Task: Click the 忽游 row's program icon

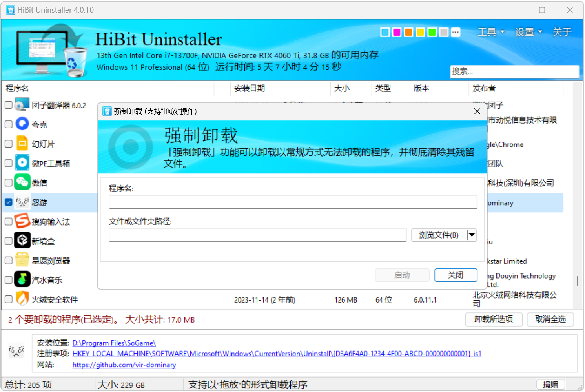Action: (x=22, y=202)
